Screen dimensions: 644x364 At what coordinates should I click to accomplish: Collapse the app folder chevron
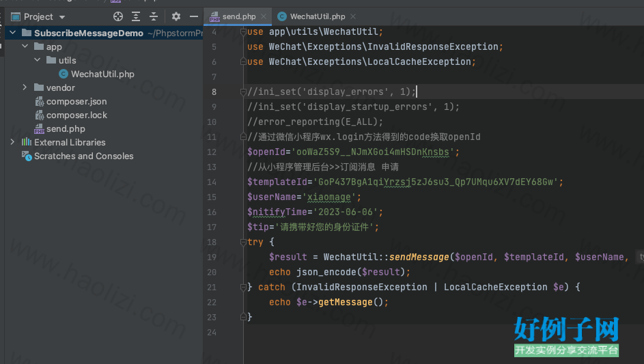[x=25, y=46]
